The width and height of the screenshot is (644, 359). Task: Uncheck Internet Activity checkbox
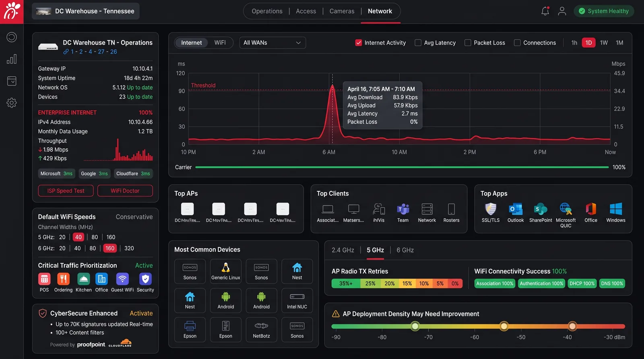click(358, 43)
